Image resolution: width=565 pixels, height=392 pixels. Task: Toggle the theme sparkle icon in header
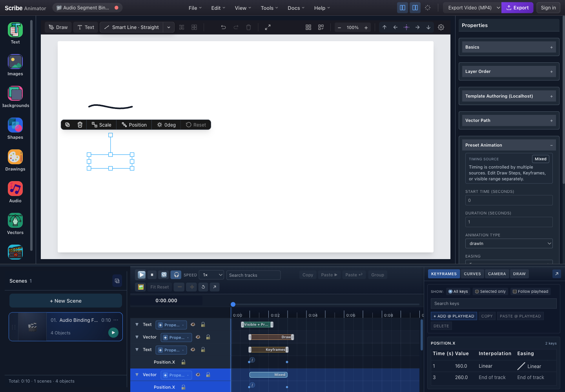(428, 7)
